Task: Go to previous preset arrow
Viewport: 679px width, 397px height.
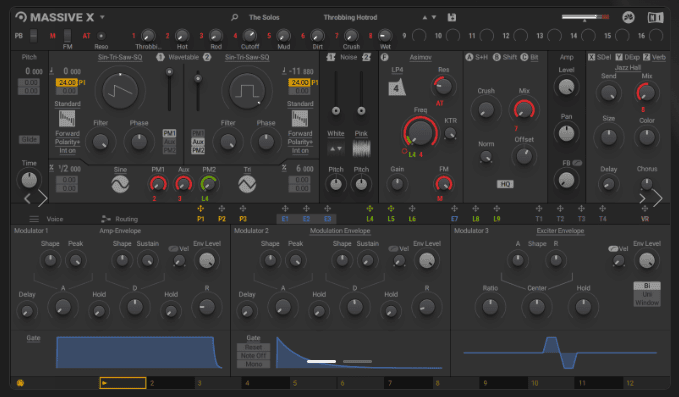Action: (425, 17)
